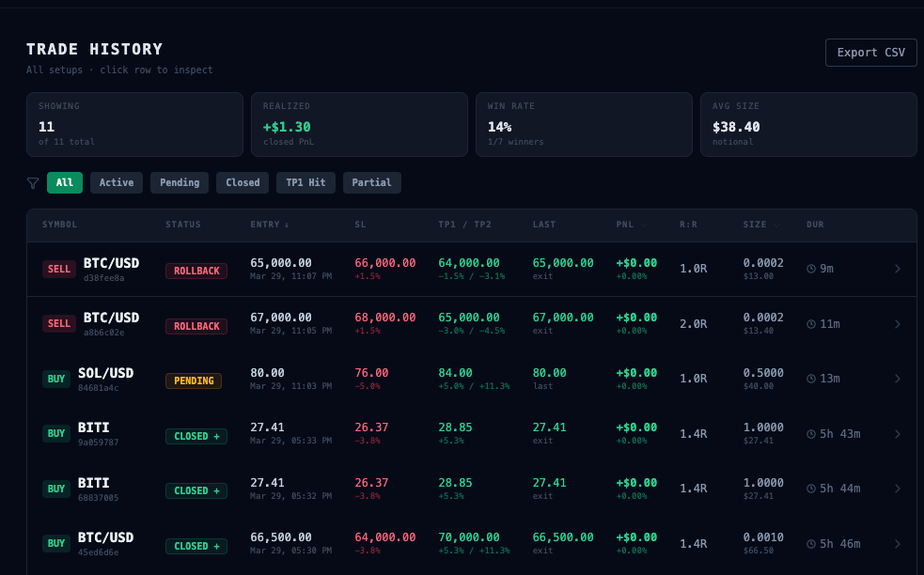Screen dimensions: 924x575
Task: Click the CLOSED + badge on BITI 9a059787
Action: coord(196,436)
